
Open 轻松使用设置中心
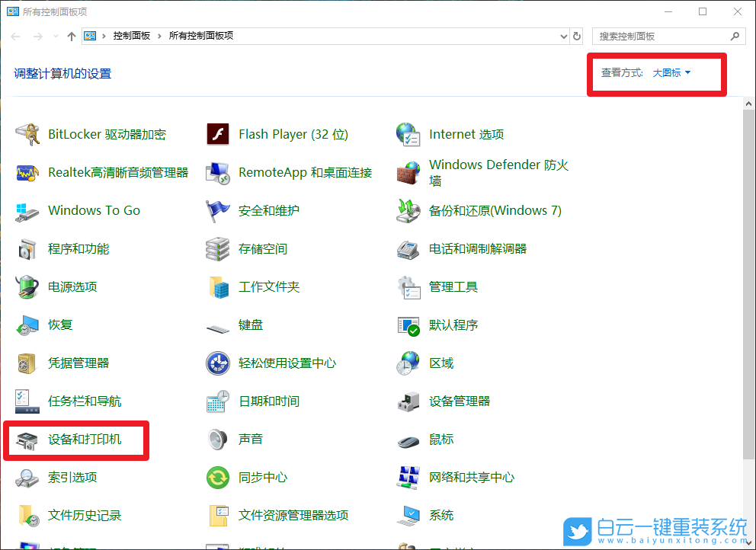(286, 363)
